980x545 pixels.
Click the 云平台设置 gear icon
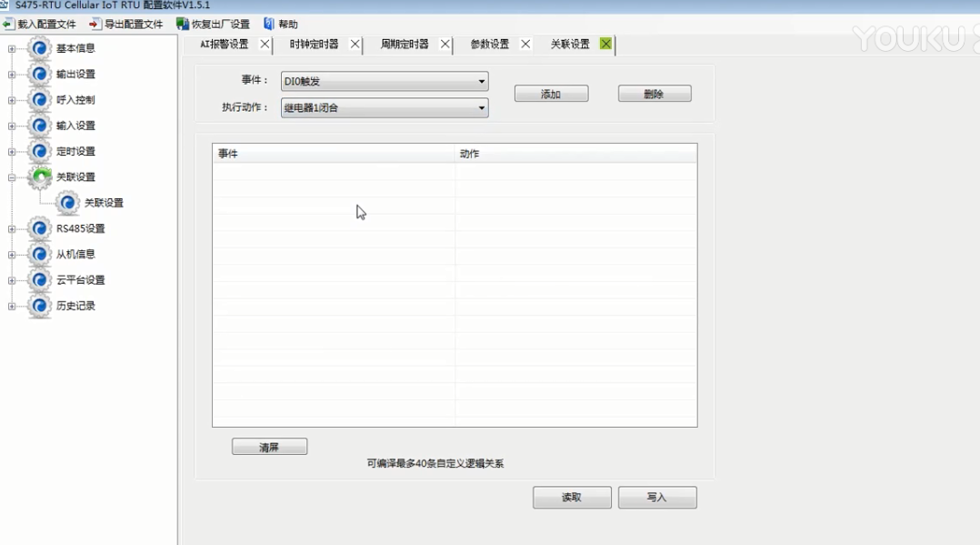point(40,280)
